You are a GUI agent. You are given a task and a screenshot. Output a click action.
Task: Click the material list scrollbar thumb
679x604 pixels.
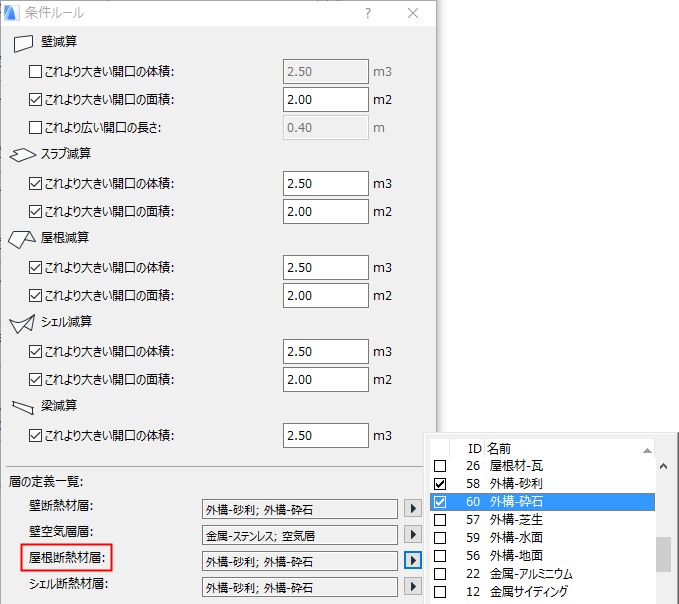coord(663,555)
